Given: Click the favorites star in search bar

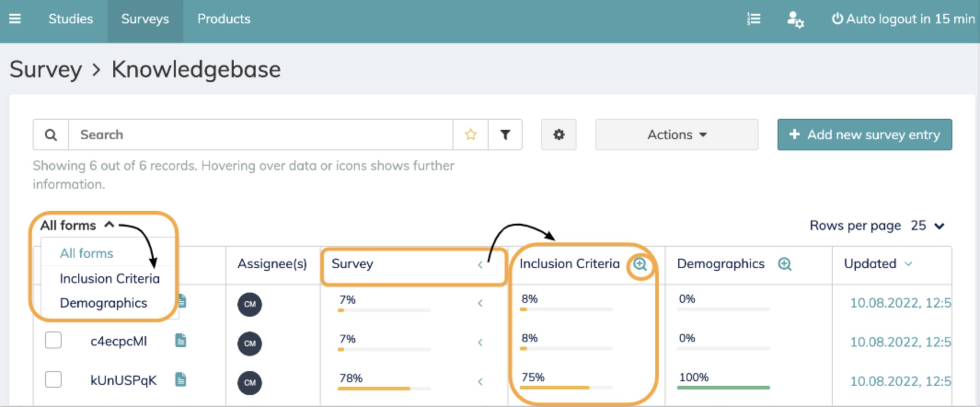Looking at the screenshot, I should click(470, 134).
